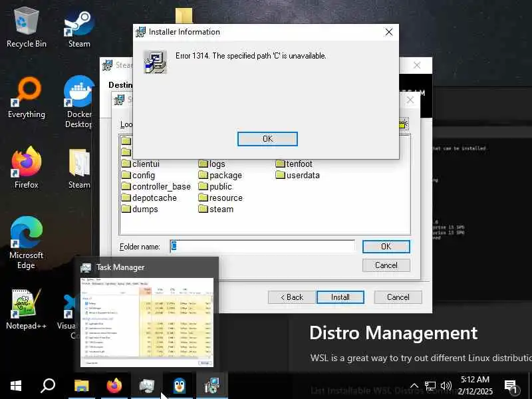
Task: Open the Steam zip folder on the desktop
Action: point(79,168)
